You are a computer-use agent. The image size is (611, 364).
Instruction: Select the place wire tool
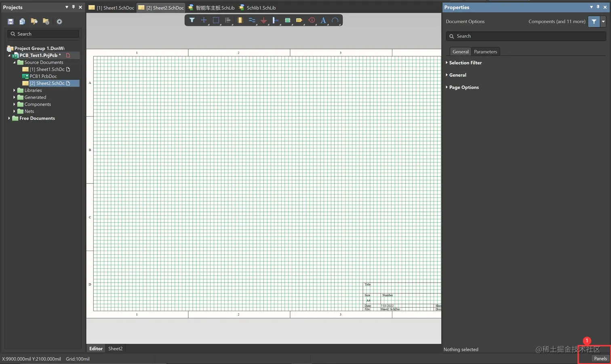252,20
